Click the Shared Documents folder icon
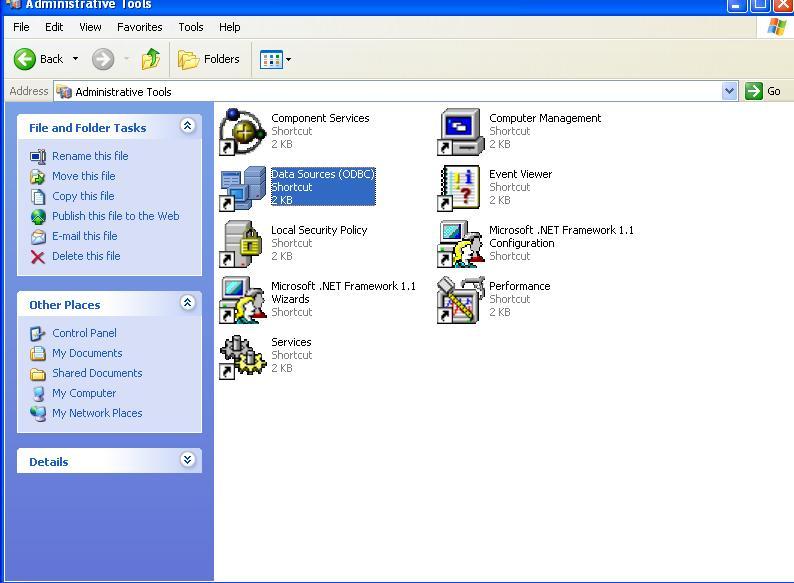The image size is (794, 583). pyautogui.click(x=38, y=374)
